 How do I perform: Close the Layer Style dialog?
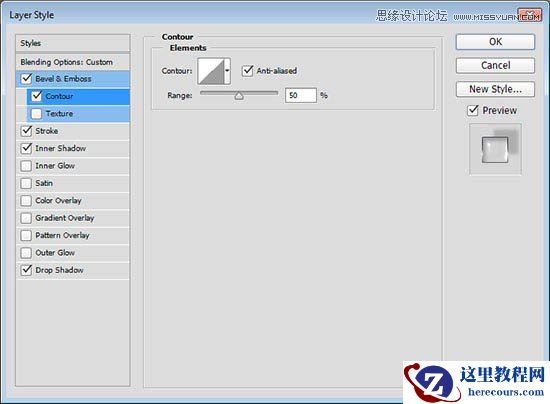click(529, 15)
